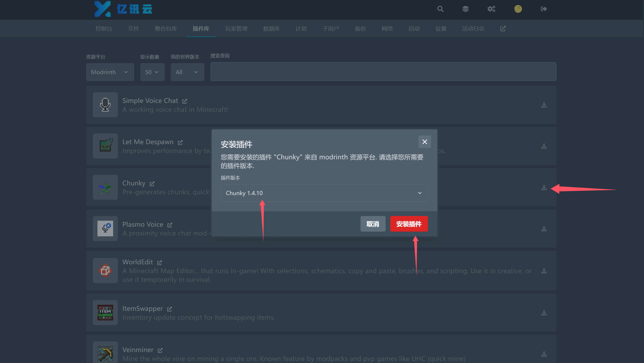Viewport: 644px width, 363px height.
Task: Switch to 启动 tab
Action: pyautogui.click(x=414, y=29)
